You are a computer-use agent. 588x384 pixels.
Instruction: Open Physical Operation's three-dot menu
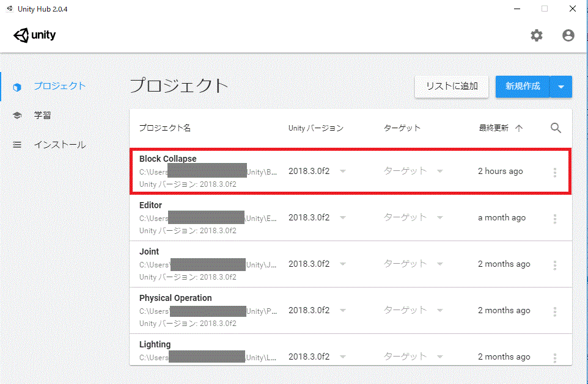tap(554, 311)
